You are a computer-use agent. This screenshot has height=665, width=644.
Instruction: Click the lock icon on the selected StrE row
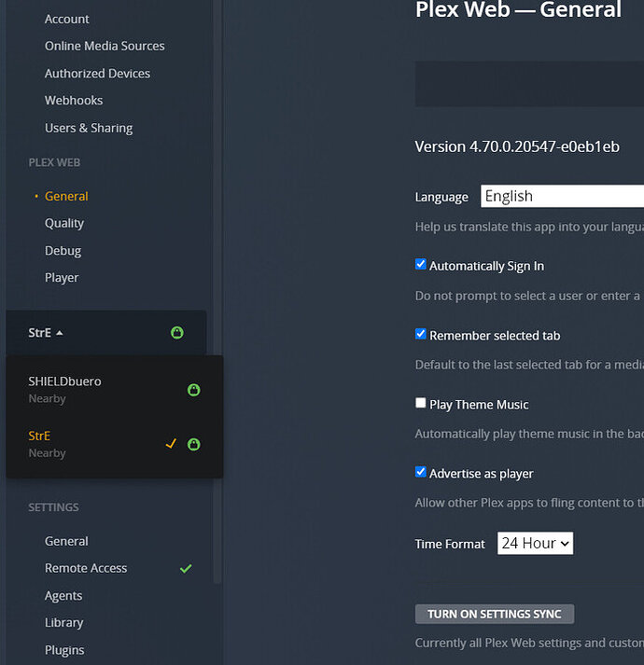click(193, 444)
